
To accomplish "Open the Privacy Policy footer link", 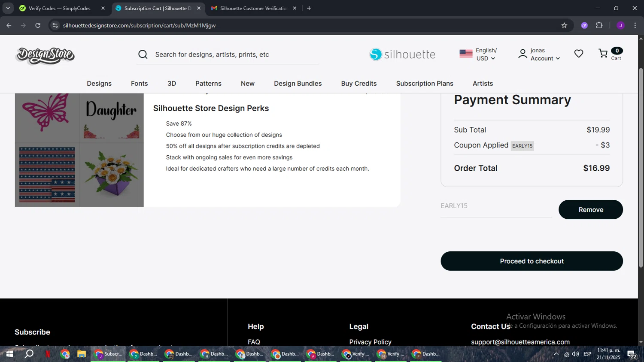I will pyautogui.click(x=371, y=342).
